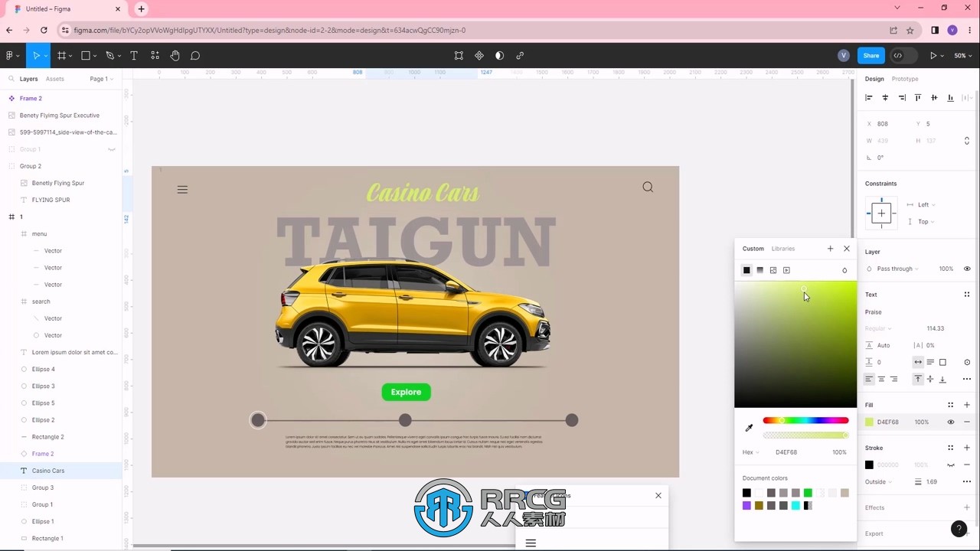The height and width of the screenshot is (551, 980).
Task: Open Chrome tab search chevron
Action: 897,8
